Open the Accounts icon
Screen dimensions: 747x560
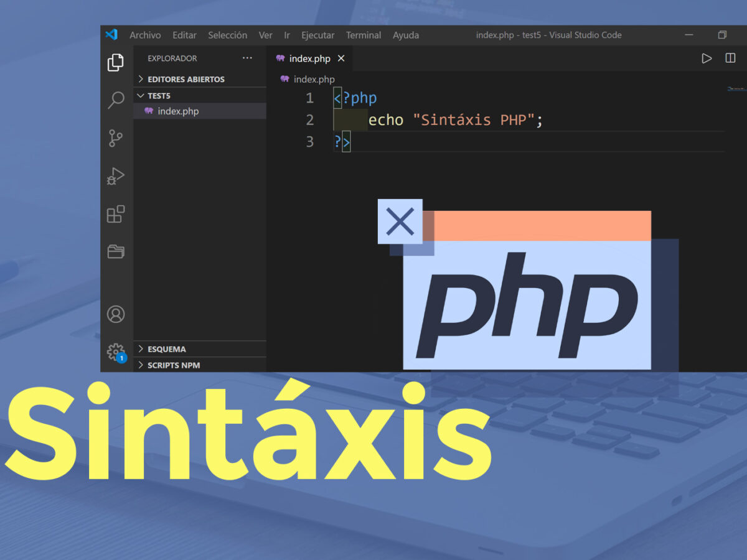(116, 314)
